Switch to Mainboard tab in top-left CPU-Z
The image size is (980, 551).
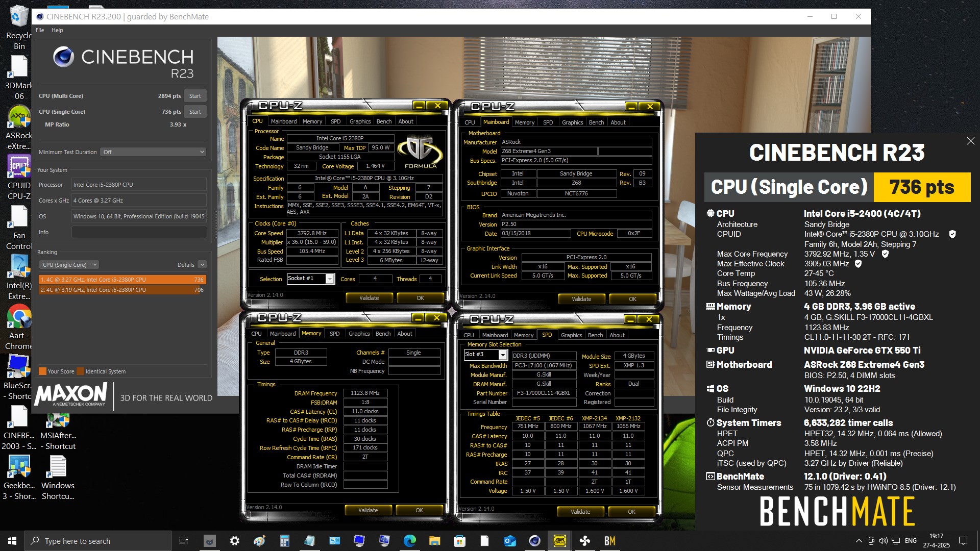click(x=283, y=121)
